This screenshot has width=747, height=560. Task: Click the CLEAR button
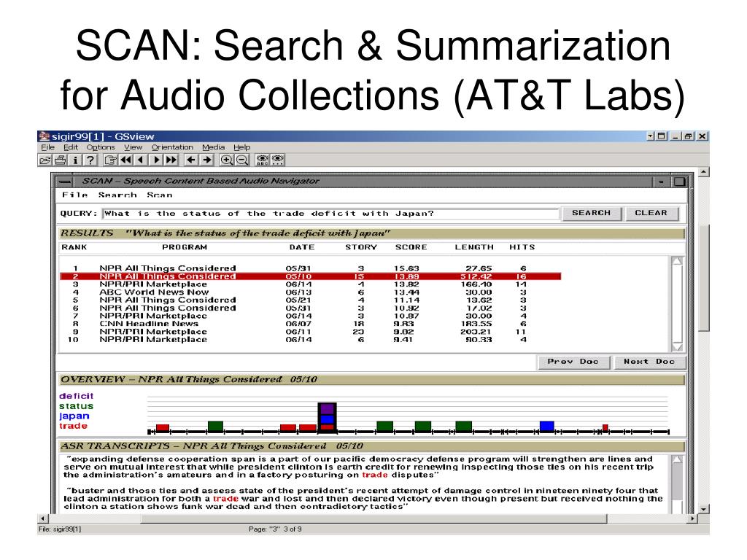point(651,213)
